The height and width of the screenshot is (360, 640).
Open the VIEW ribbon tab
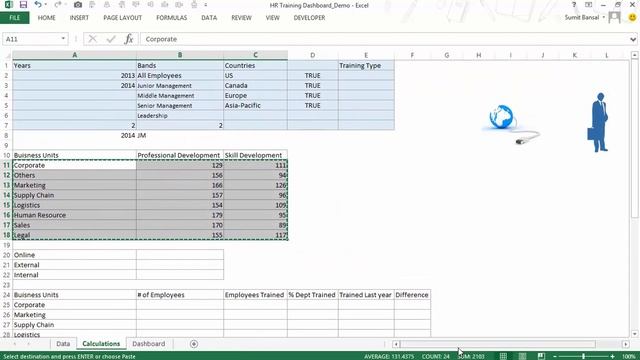pos(273,18)
